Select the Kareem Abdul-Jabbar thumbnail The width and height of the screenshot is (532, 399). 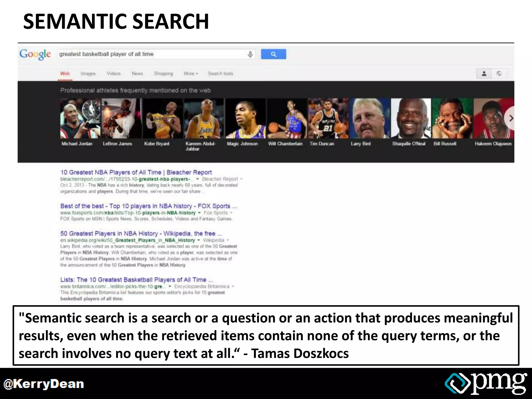204,118
